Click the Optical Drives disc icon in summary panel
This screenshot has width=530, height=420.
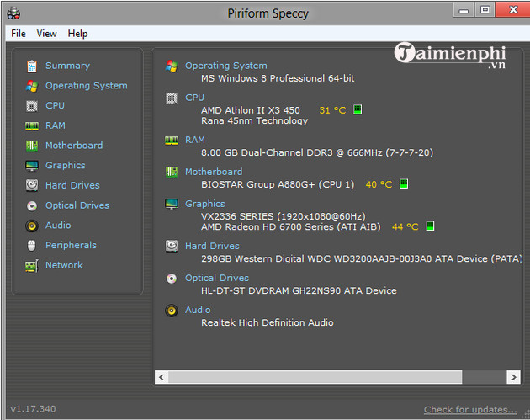172,279
